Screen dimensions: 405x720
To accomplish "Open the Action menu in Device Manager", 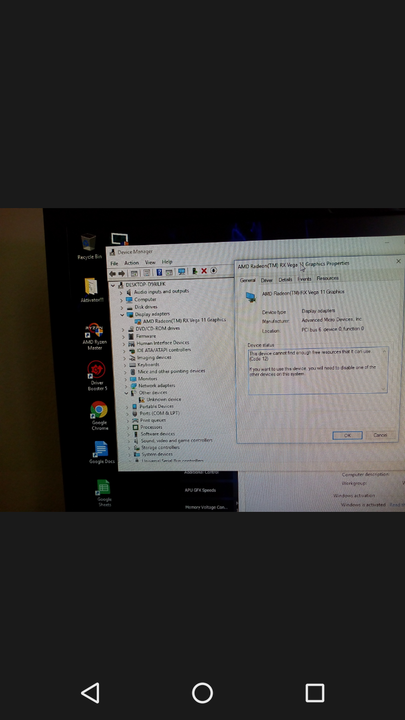I will tap(131, 263).
